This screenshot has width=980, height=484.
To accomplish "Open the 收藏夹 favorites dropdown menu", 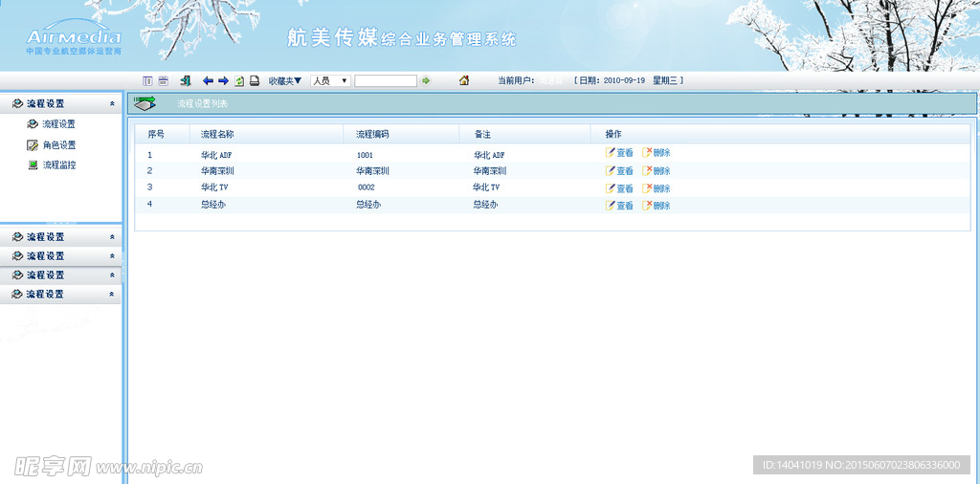I will point(285,81).
